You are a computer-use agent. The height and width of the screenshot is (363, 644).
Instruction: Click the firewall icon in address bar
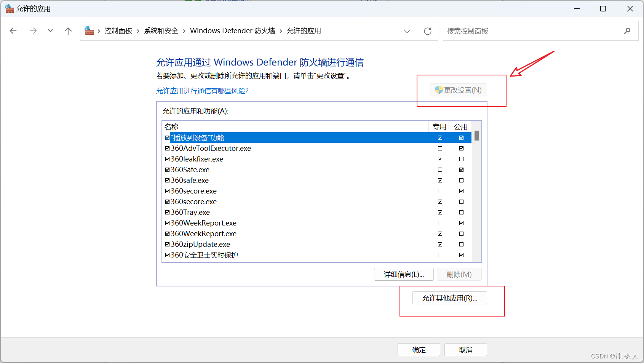pyautogui.click(x=89, y=31)
